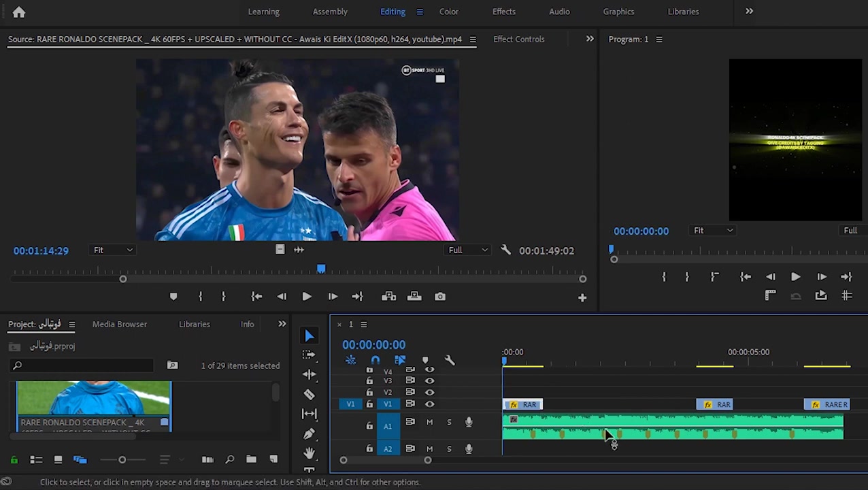868x490 pixels.
Task: Click Mark In in Source monitor
Action: pos(200,297)
